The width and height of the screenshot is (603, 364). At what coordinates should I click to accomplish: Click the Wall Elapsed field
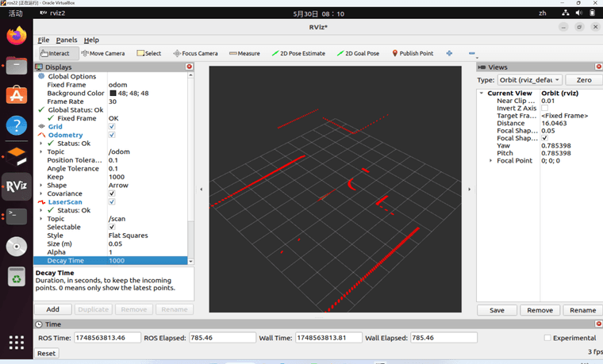click(444, 338)
